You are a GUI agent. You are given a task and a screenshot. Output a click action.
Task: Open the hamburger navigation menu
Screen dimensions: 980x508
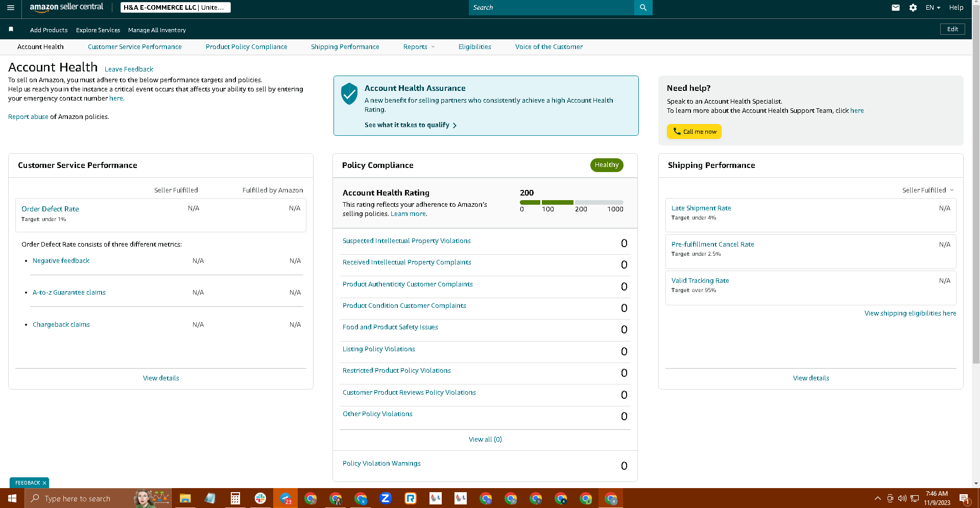tap(11, 8)
